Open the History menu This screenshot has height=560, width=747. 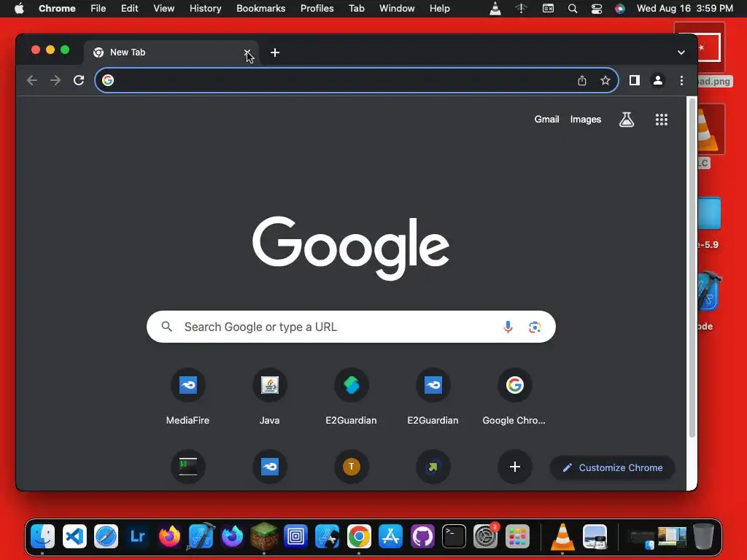point(205,9)
